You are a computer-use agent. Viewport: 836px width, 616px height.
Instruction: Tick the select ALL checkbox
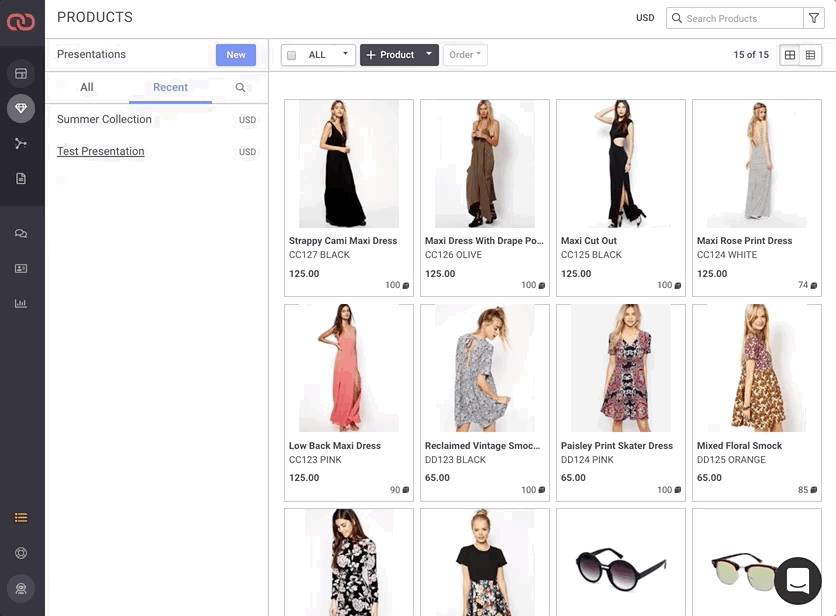click(x=292, y=55)
